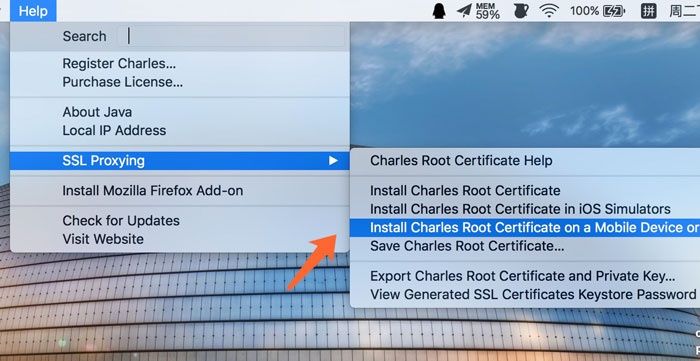700x361 pixels.
Task: Open the Wi-Fi status menu
Action: pyautogui.click(x=549, y=11)
